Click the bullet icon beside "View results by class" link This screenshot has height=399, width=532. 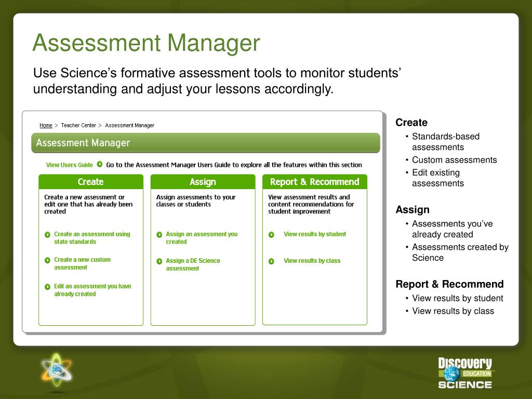coord(271,261)
